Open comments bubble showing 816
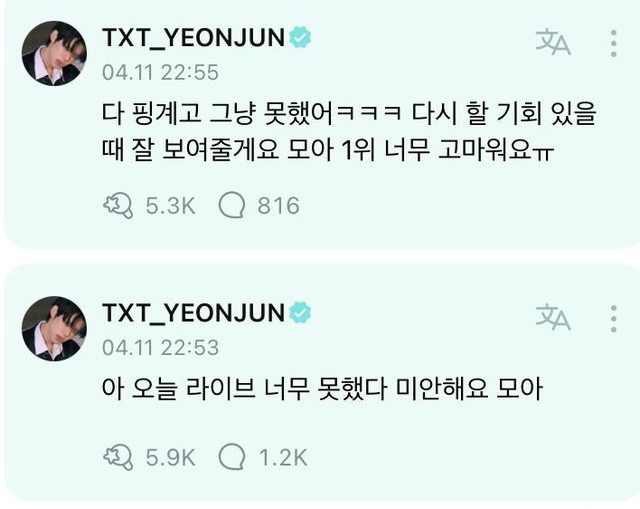 click(232, 205)
